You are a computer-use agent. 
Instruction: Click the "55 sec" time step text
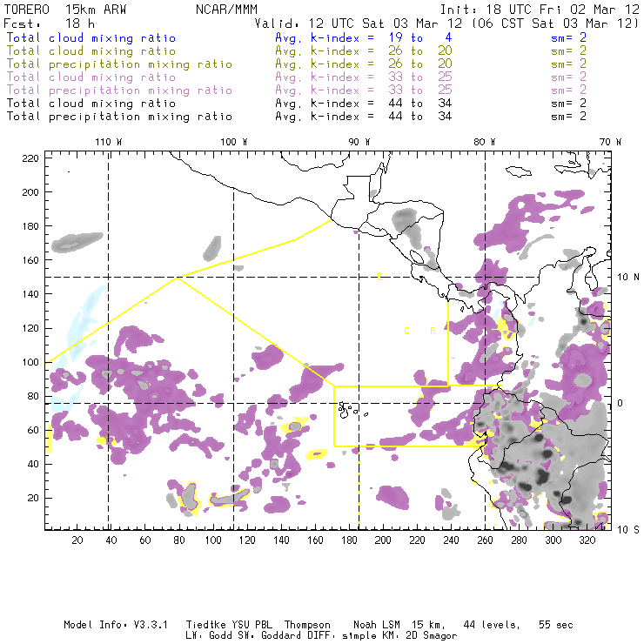[x=556, y=625]
